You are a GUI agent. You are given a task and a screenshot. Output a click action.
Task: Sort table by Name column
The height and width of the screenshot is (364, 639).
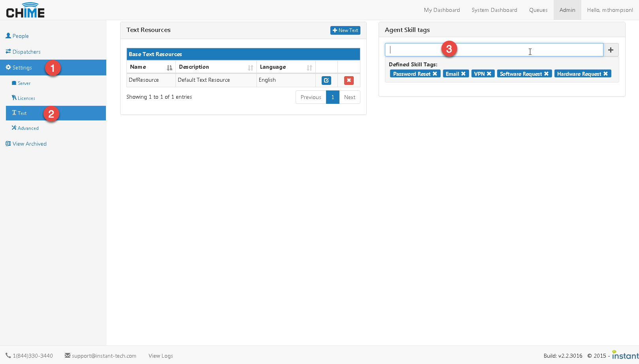point(151,67)
